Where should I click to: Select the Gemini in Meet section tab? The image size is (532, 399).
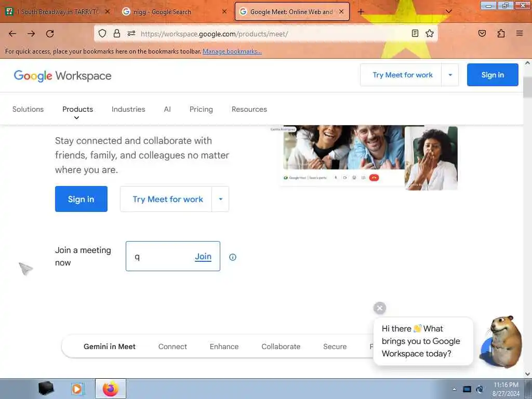[109, 347]
